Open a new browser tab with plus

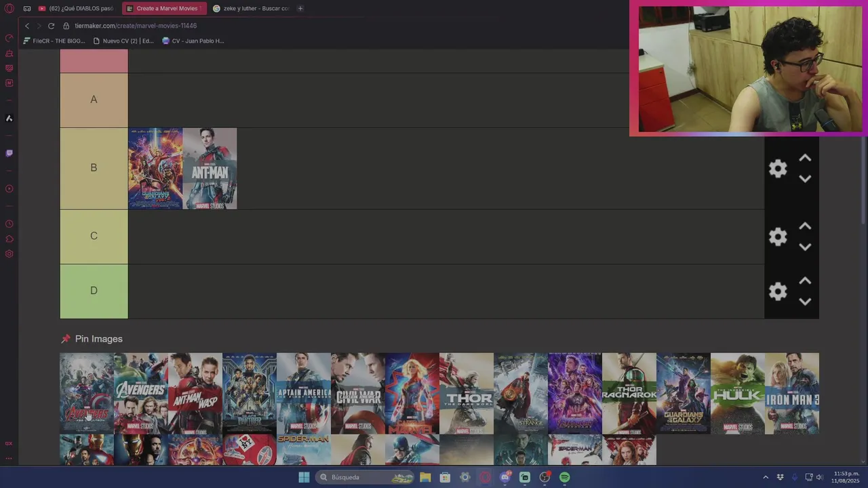300,8
